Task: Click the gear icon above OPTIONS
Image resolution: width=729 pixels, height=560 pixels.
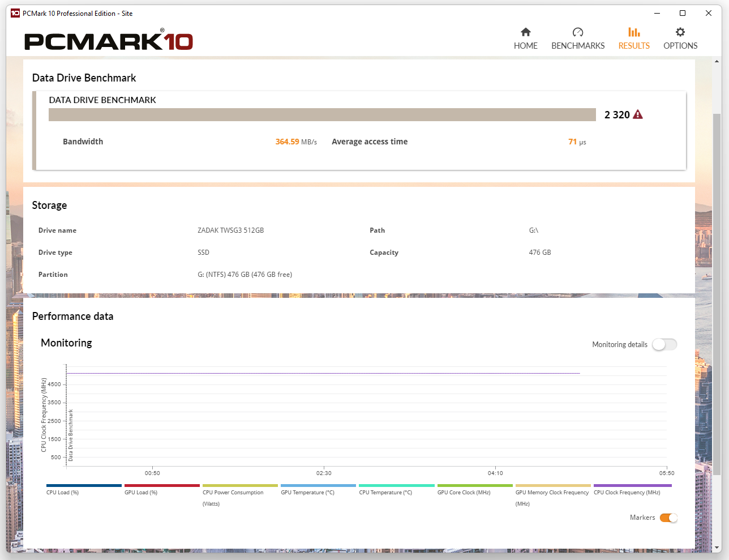Action: pos(680,32)
